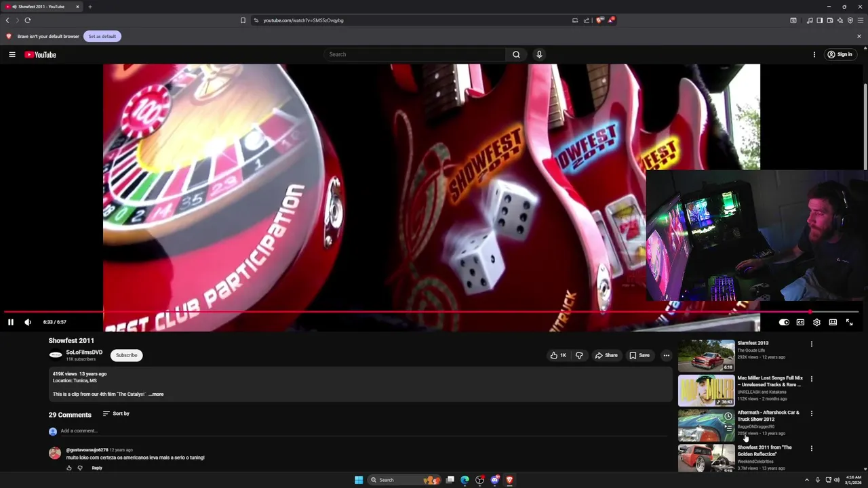Viewport: 868px width, 488px height.
Task: Open Aftermath Aftershock Car & Truck Show thumbnail
Action: pyautogui.click(x=706, y=425)
